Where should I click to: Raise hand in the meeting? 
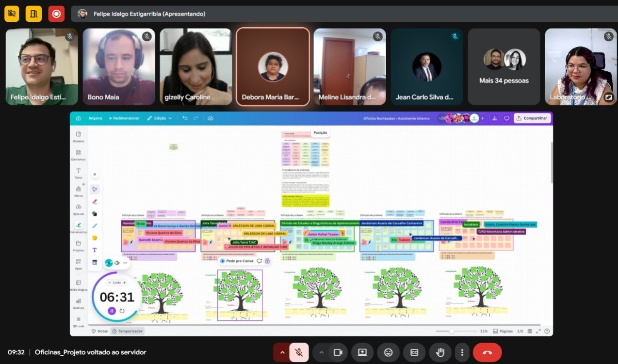pyautogui.click(x=440, y=352)
